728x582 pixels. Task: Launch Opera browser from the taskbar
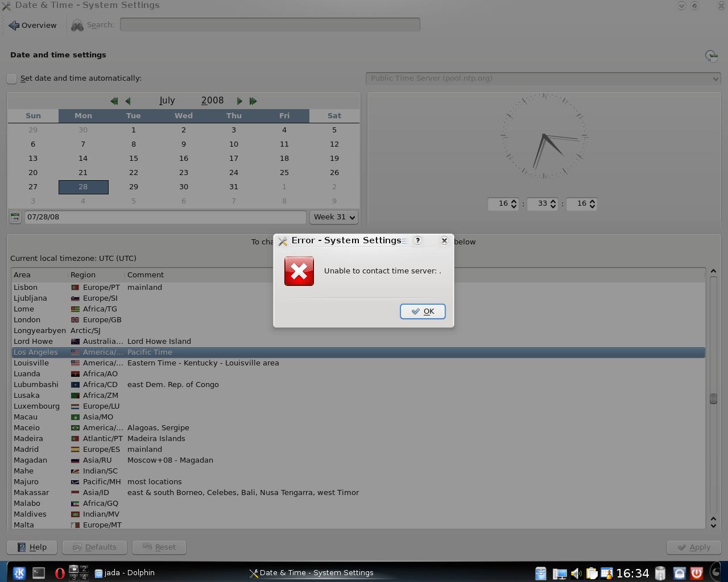click(59, 573)
